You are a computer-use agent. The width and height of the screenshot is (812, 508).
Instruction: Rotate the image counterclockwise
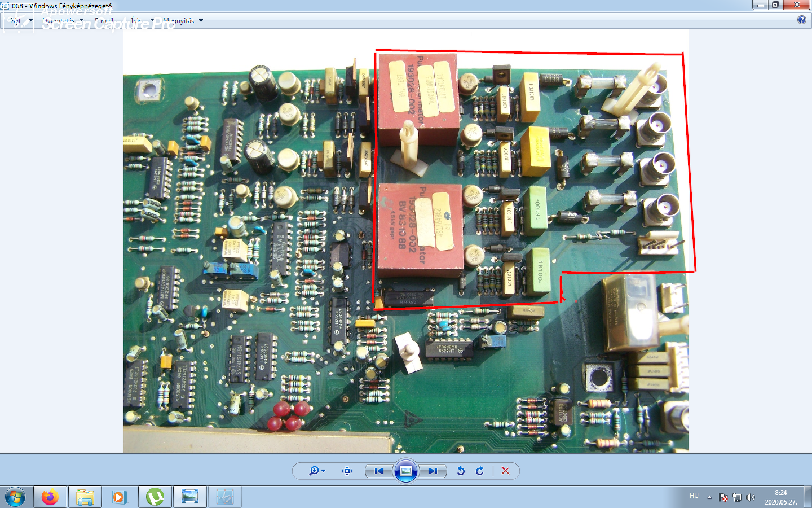[461, 471]
